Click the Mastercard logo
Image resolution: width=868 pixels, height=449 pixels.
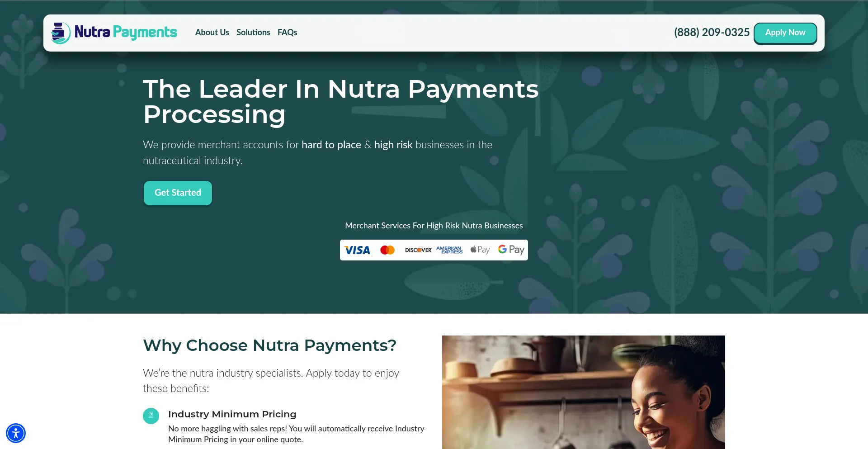387,250
